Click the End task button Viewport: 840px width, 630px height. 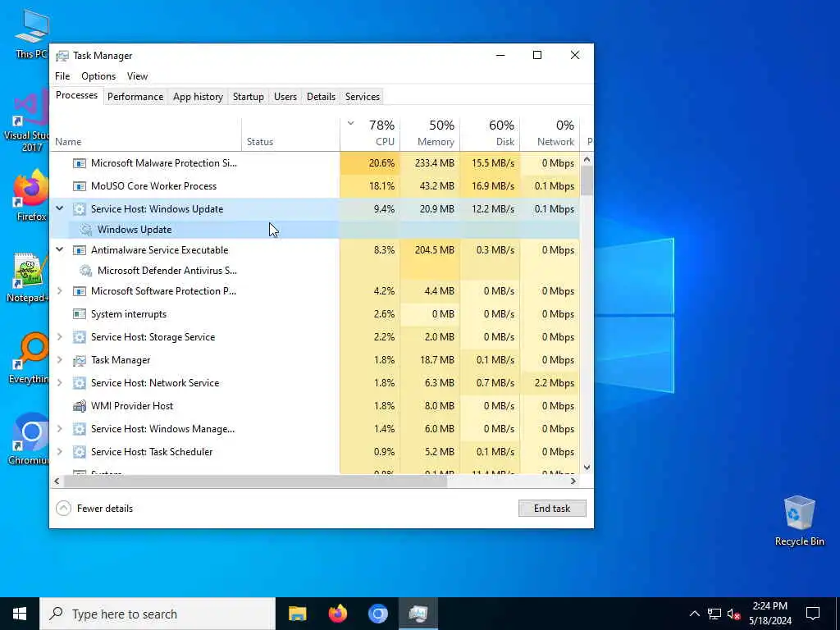(x=552, y=509)
